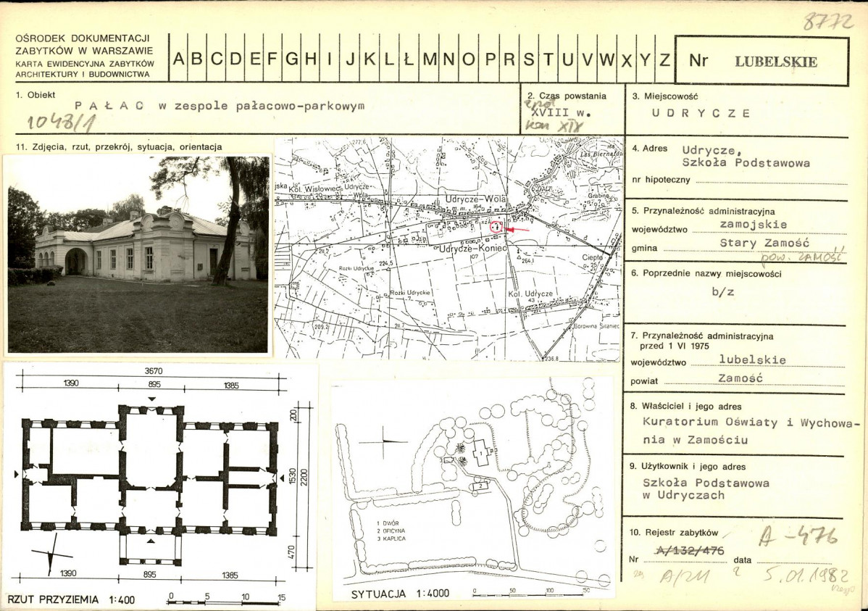Click the 'zamojskie' województwo entry

754,224
